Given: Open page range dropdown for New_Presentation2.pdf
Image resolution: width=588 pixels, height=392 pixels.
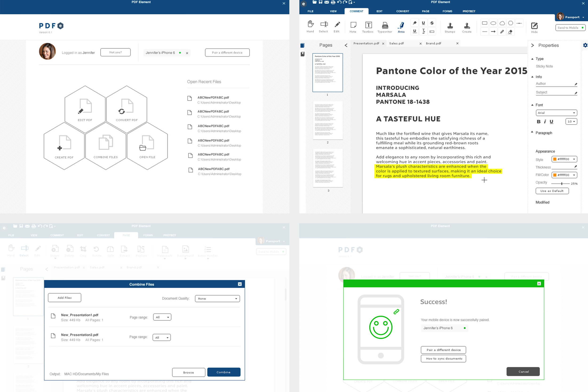Looking at the screenshot, I should pyautogui.click(x=162, y=337).
